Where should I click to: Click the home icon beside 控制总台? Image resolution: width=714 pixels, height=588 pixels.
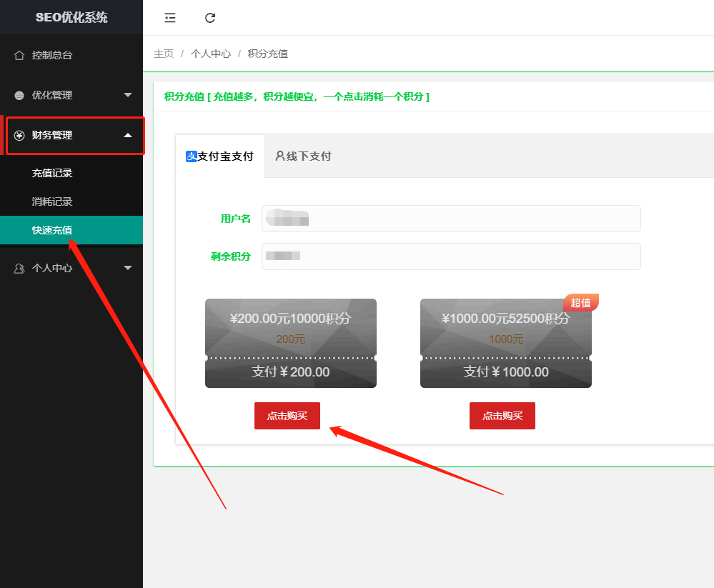[19, 55]
